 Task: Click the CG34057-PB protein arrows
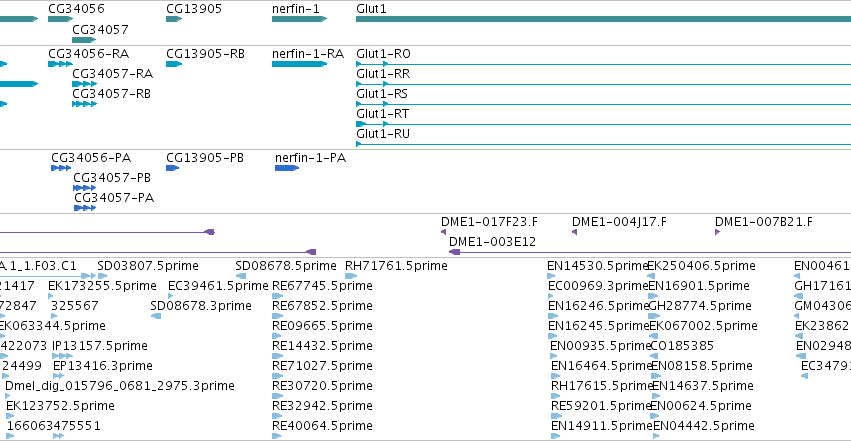(85, 188)
